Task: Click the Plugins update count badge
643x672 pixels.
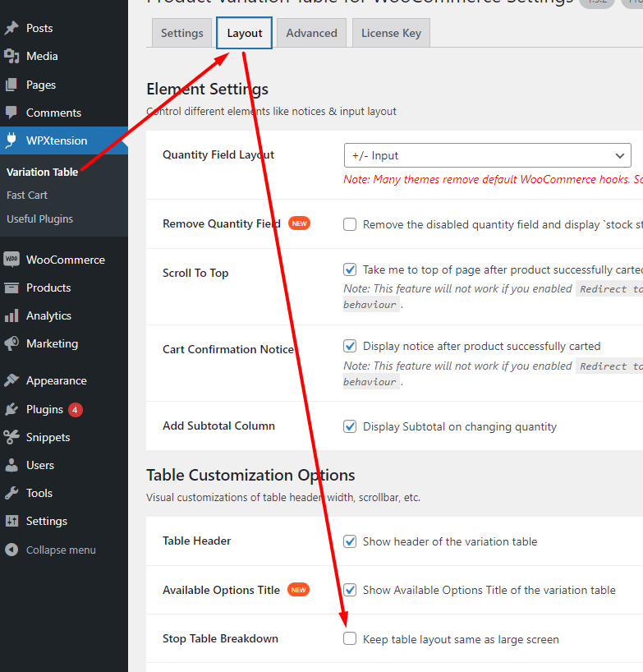Action: [75, 410]
